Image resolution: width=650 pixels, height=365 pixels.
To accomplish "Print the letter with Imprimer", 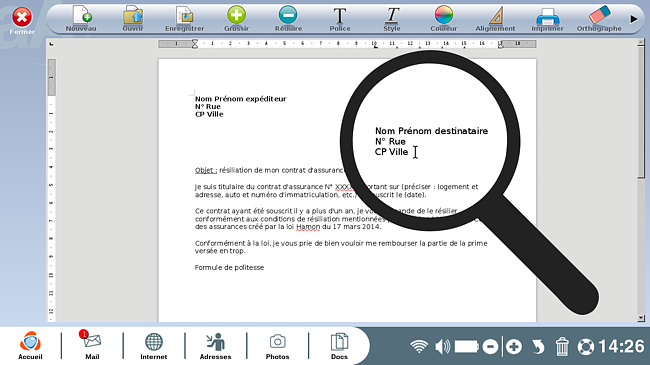I will point(547,19).
